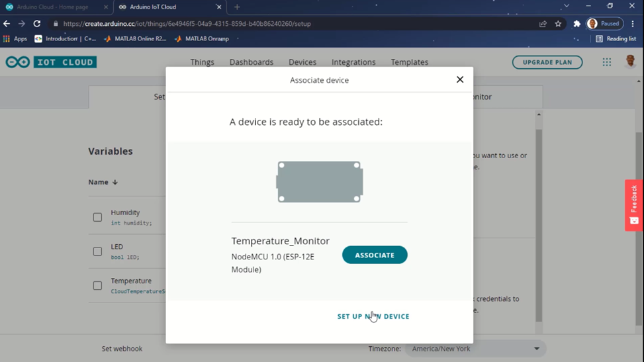Click the address bar URL
The image size is (644, 362).
(187, 24)
